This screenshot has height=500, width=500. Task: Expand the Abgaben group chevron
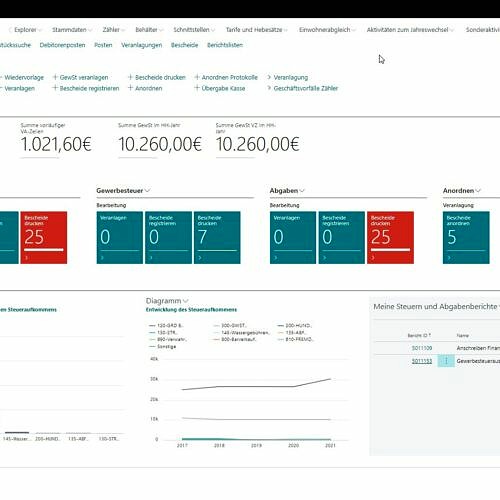[x=302, y=191]
